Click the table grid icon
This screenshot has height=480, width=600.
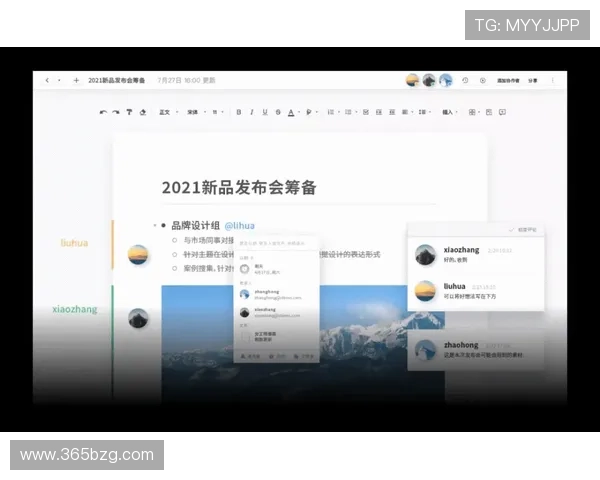[472, 112]
